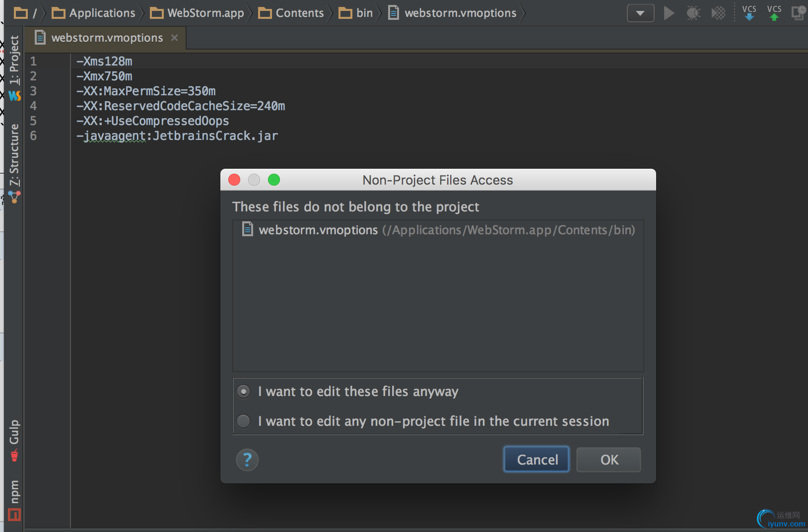Click the Run (play) toolbar icon
This screenshot has height=532, width=808.
click(x=669, y=13)
